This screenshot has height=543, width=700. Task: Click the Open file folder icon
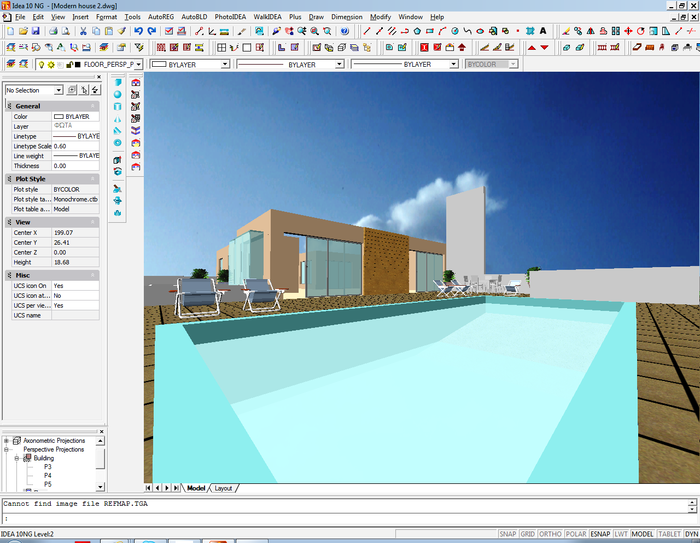[x=21, y=31]
